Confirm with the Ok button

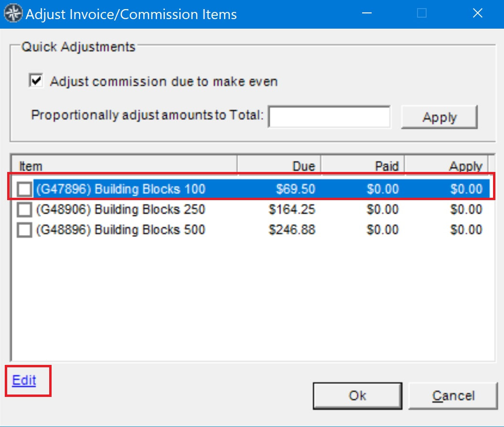click(x=357, y=395)
